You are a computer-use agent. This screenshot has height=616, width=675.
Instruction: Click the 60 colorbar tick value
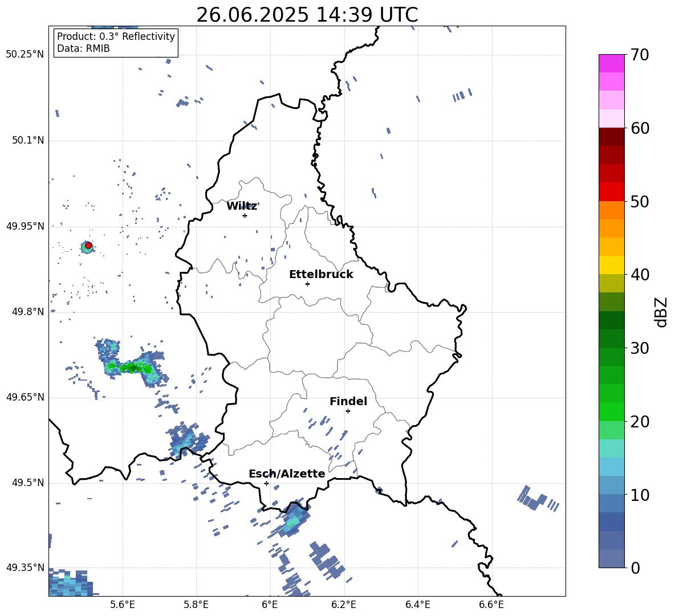pos(640,128)
